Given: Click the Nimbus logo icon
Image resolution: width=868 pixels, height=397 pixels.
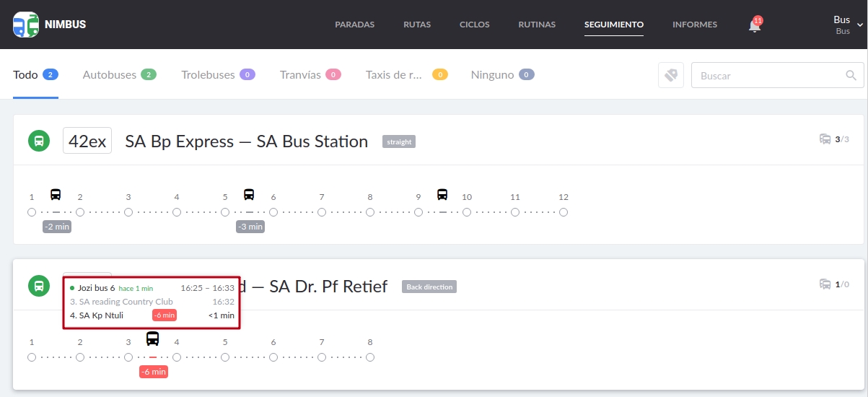Looking at the screenshot, I should coord(26,25).
